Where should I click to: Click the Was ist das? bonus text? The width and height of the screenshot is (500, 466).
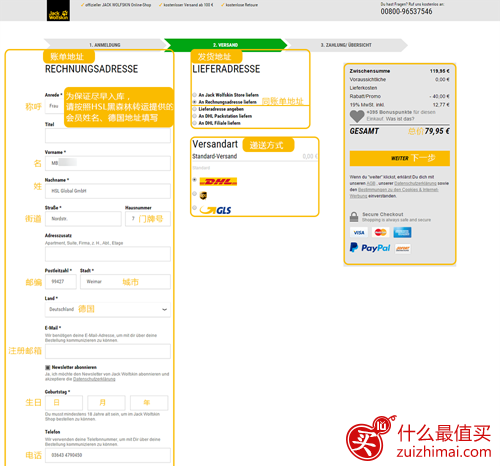(x=400, y=119)
